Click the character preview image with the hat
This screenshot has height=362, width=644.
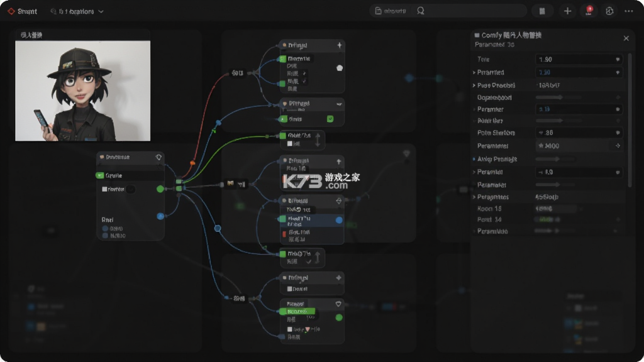(82, 90)
